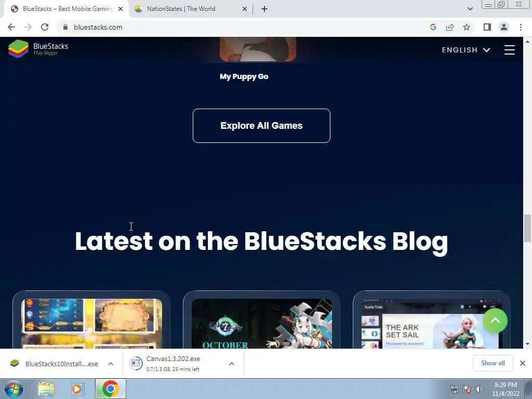Open the Windows Start menu
This screenshot has height=399, width=532.
(14, 389)
